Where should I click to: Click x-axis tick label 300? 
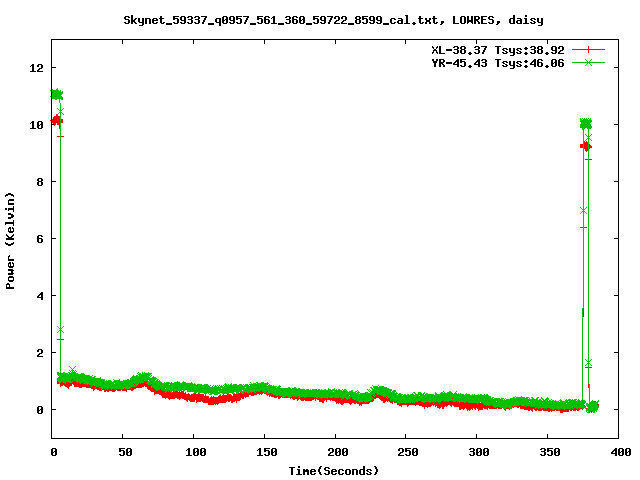coord(479,452)
